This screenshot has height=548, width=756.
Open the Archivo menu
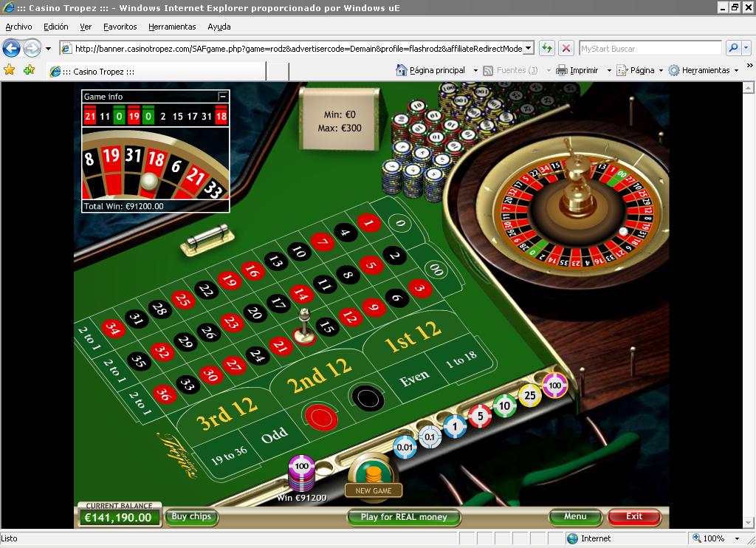(18, 27)
